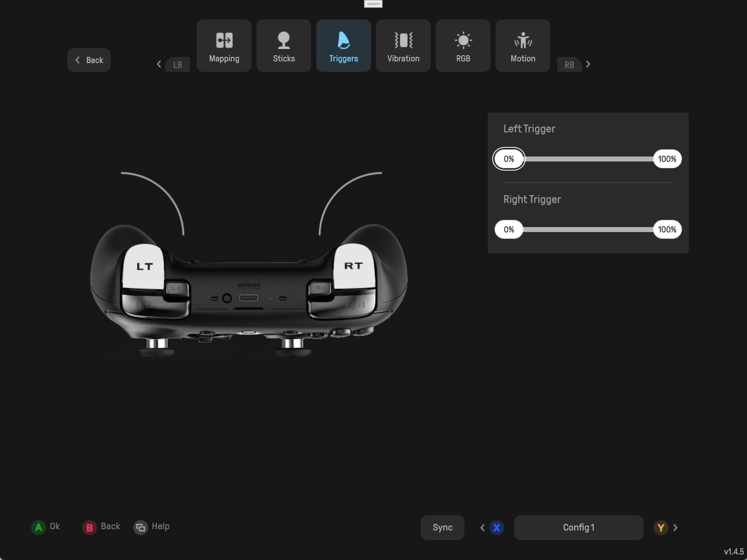This screenshot has height=560, width=747.
Task: Select the Left Trigger 0% slider handle
Action: coord(509,159)
